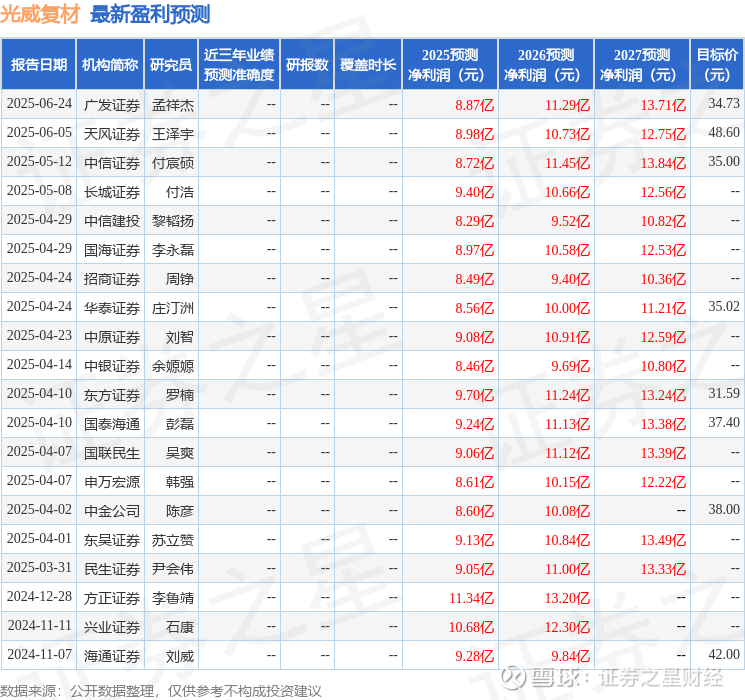Screen dimensions: 745x700
Task: Select the 国泰海通 institution cell
Action: 112,423
